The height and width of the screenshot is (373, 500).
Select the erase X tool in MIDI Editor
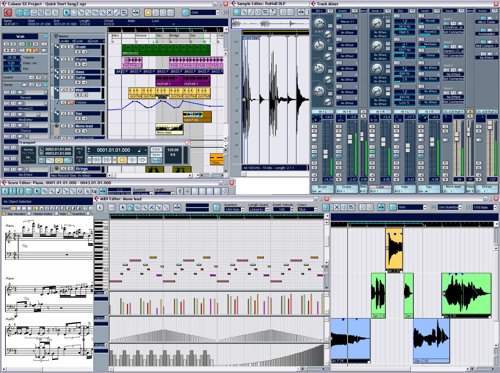pyautogui.click(x=152, y=207)
